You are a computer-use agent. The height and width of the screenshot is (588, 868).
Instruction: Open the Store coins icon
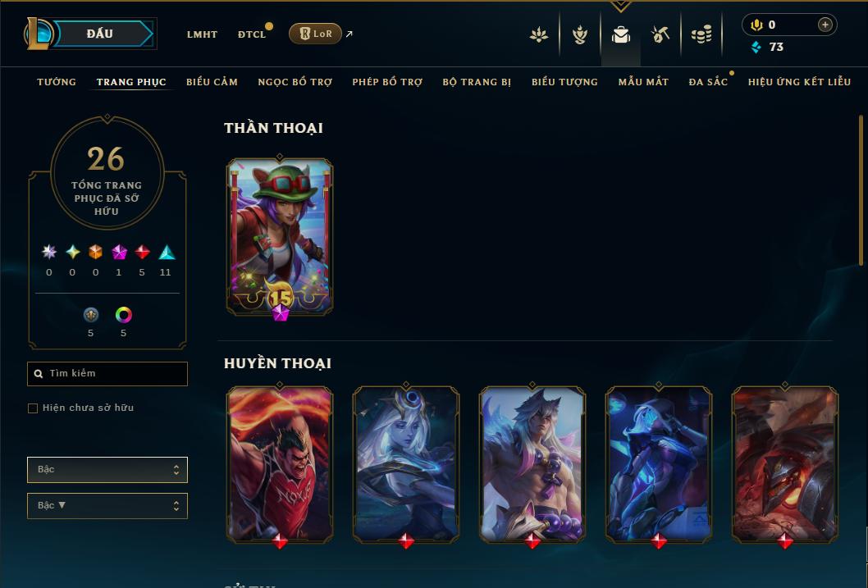701,34
